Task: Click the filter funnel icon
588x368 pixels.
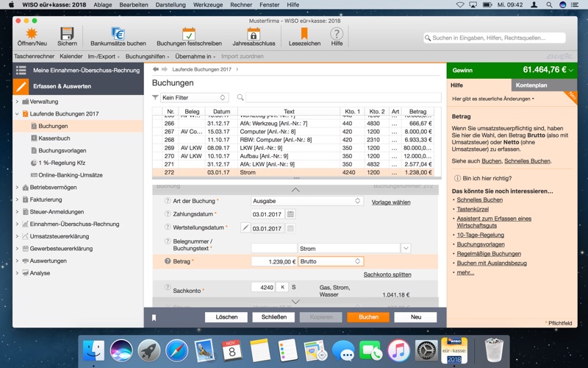Action: tap(155, 98)
